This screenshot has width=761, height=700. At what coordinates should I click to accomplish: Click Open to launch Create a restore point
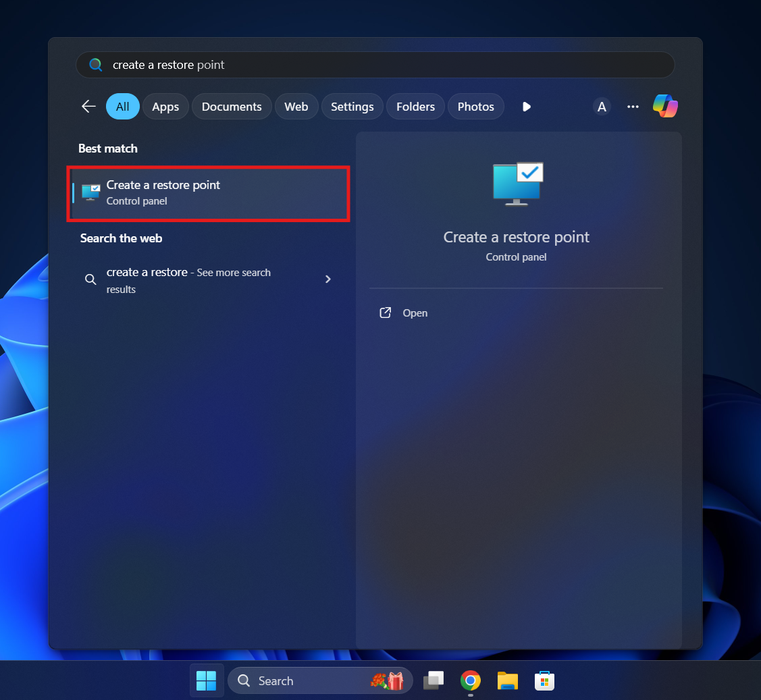pyautogui.click(x=415, y=313)
